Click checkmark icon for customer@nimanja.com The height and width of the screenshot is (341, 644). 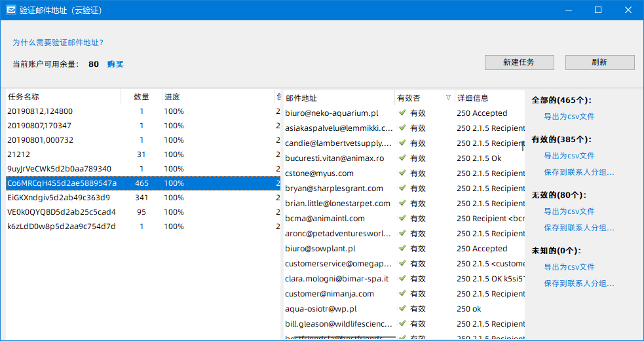click(x=402, y=293)
